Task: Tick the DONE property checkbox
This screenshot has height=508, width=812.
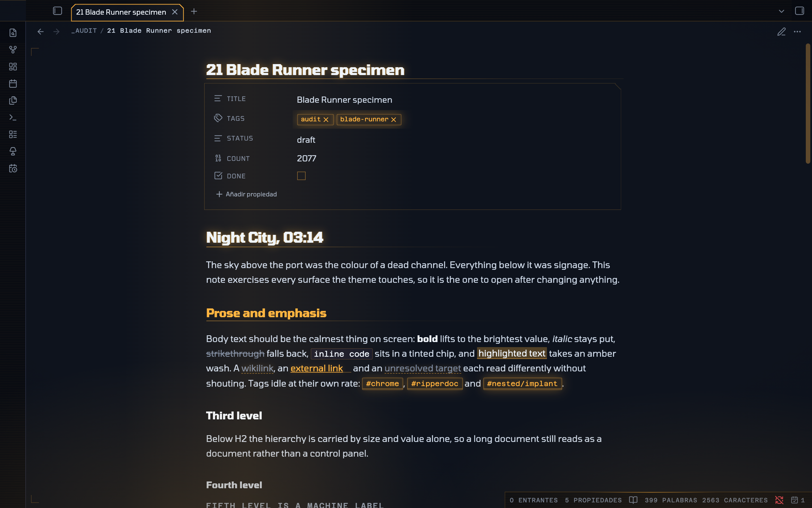Action: click(301, 176)
